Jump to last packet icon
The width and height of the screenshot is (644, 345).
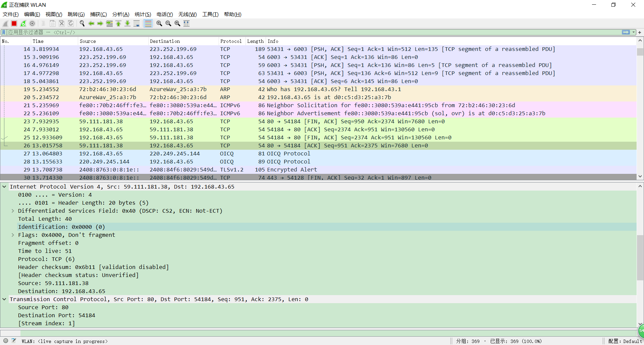pyautogui.click(x=127, y=23)
